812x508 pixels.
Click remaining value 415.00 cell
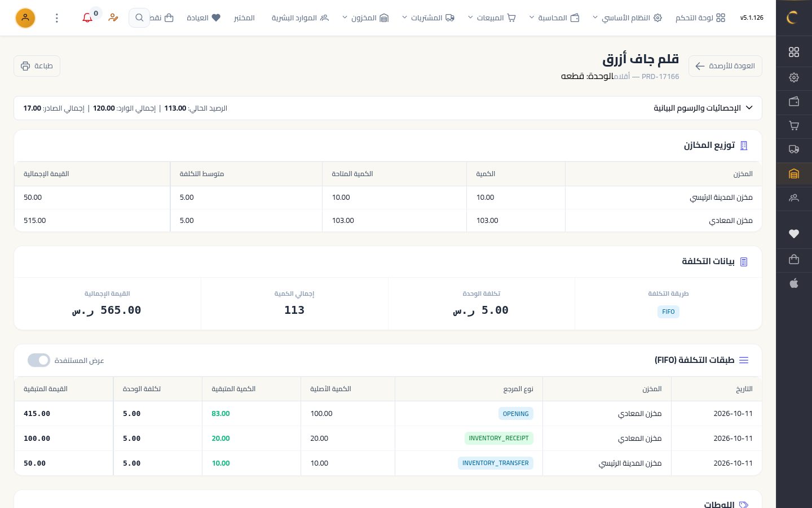pyautogui.click(x=37, y=414)
